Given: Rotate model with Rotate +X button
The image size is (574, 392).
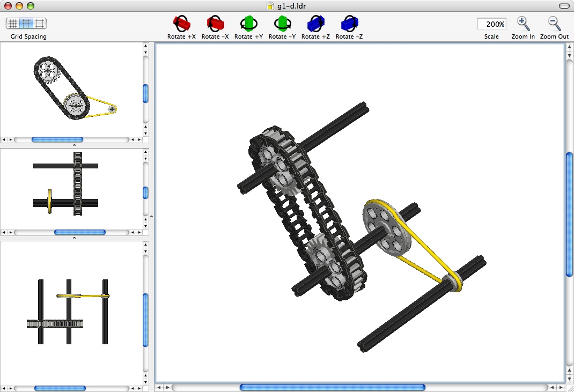Looking at the screenshot, I should 181,24.
